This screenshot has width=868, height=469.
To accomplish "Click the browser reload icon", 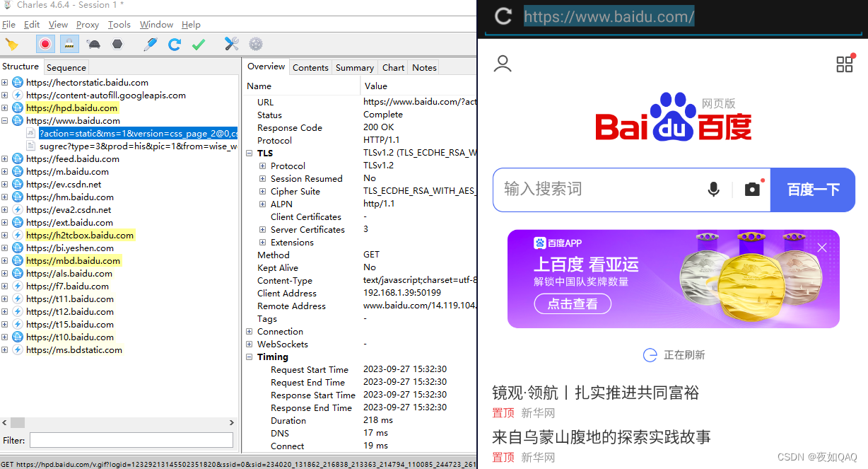I will [503, 16].
